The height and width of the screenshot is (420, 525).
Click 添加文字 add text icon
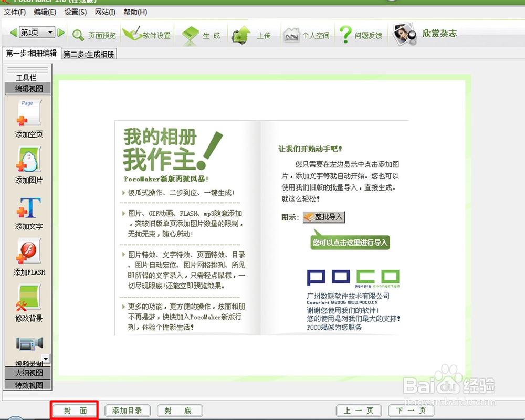coord(29,208)
